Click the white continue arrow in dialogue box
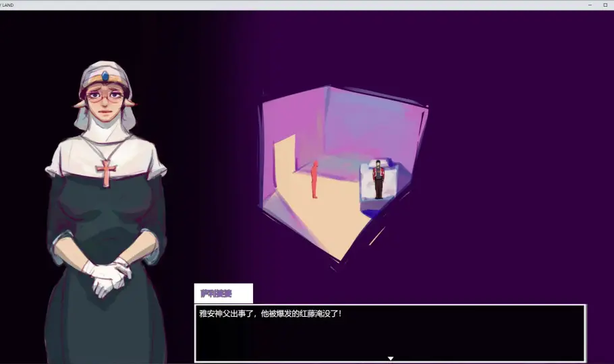This screenshot has width=614, height=364. click(390, 358)
